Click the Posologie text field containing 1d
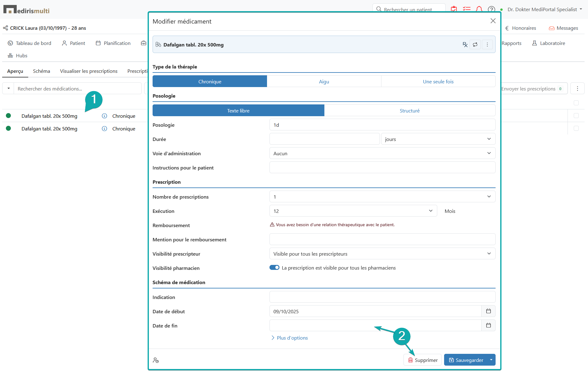The width and height of the screenshot is (588, 378). coord(382,125)
